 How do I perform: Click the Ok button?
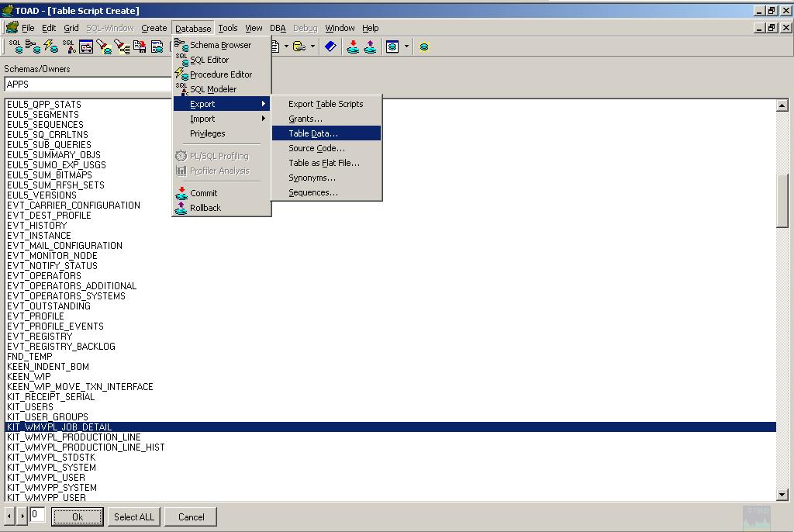coord(77,516)
